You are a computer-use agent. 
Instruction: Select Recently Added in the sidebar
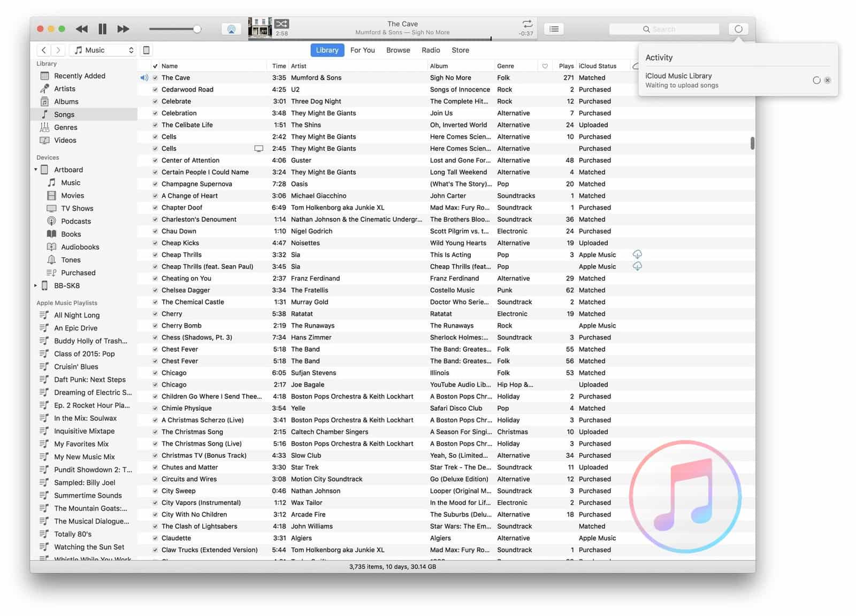[83, 76]
